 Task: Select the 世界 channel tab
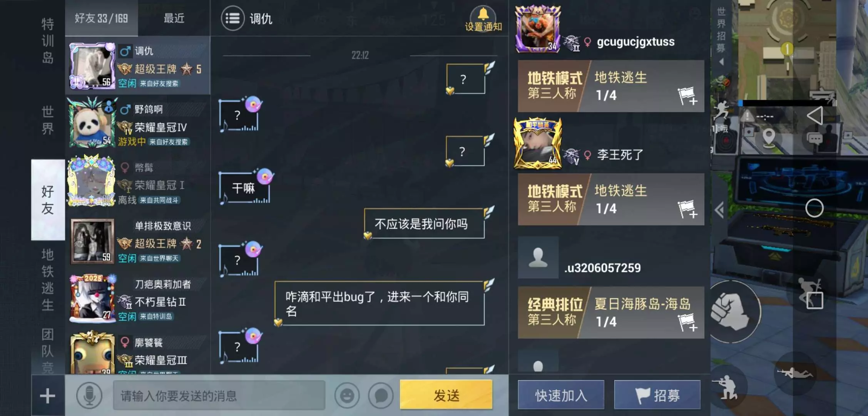coord(48,120)
